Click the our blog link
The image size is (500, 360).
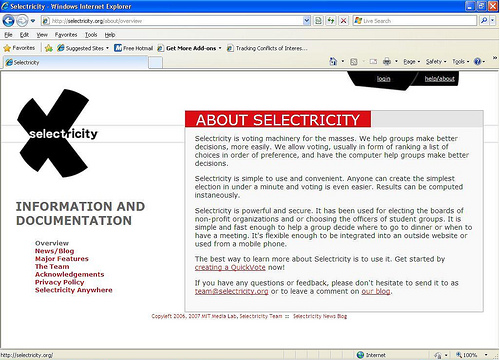[x=376, y=291]
